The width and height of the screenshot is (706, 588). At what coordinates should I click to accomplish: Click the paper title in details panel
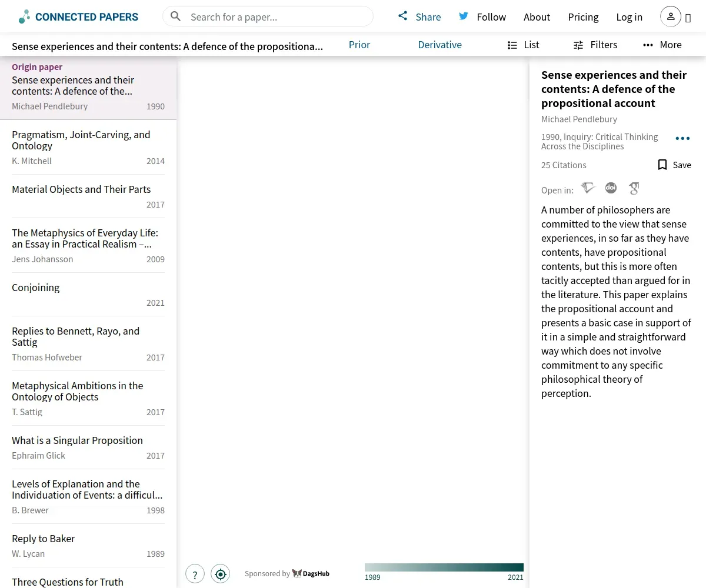614,89
